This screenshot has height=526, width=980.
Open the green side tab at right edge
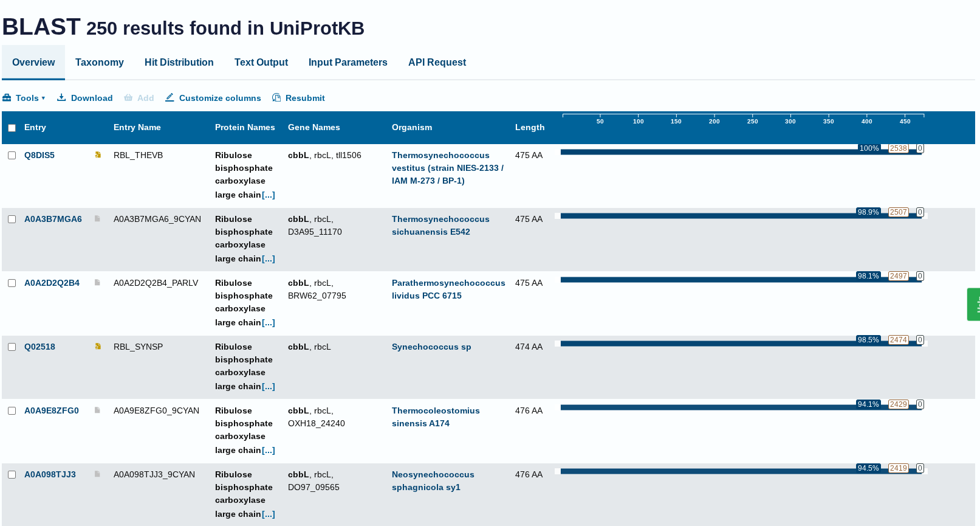[973, 304]
